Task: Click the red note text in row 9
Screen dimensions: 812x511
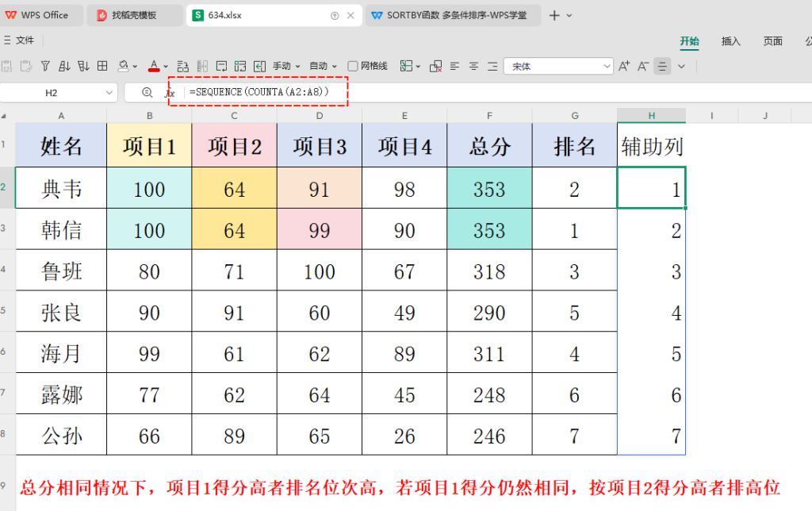Action: (x=400, y=487)
